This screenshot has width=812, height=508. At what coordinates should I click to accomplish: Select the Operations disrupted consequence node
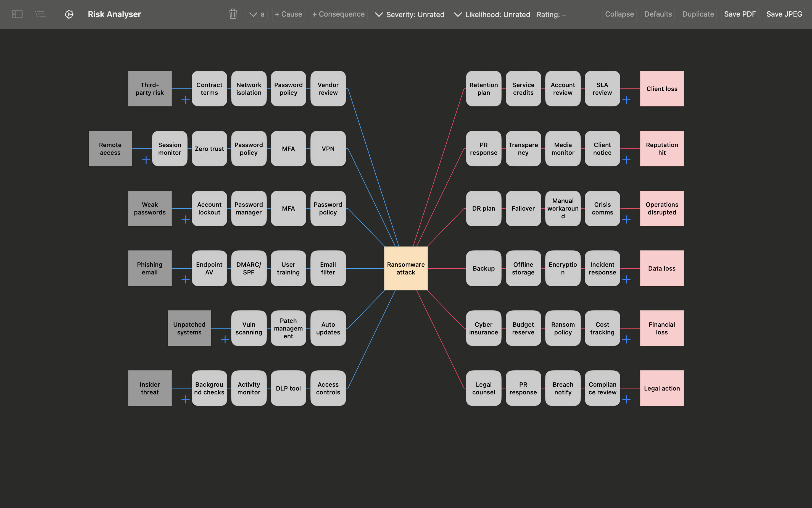click(x=662, y=208)
